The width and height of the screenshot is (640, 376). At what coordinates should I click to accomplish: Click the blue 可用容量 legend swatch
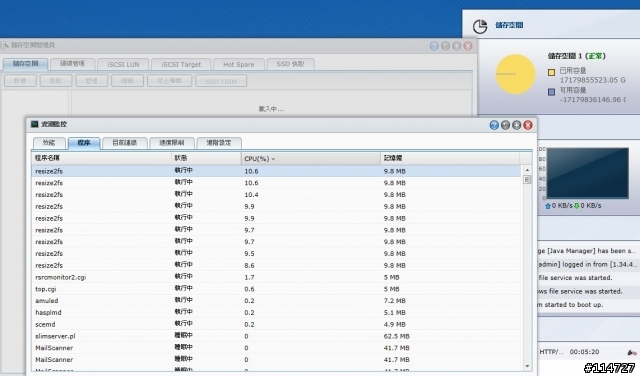(551, 92)
